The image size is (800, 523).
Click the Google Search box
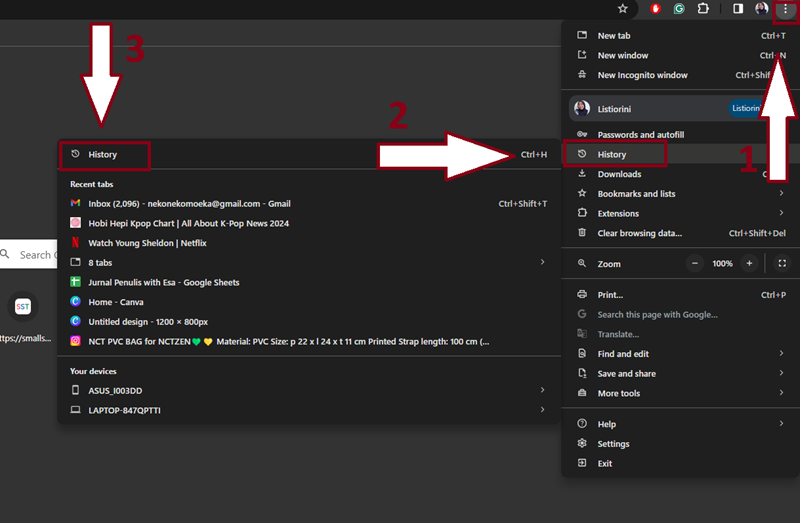pos(29,254)
